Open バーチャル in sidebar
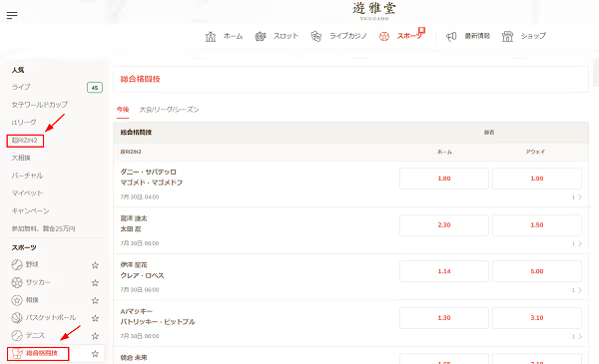The image size is (599, 364). tap(27, 176)
